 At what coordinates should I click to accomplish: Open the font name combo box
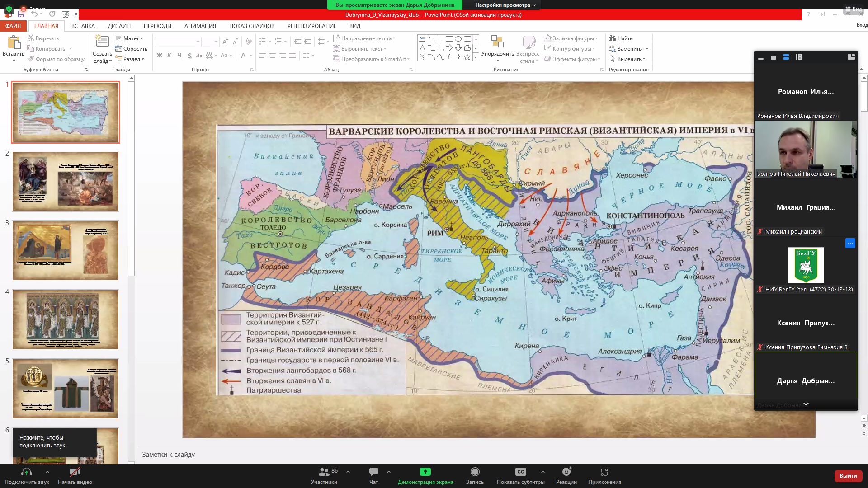177,42
